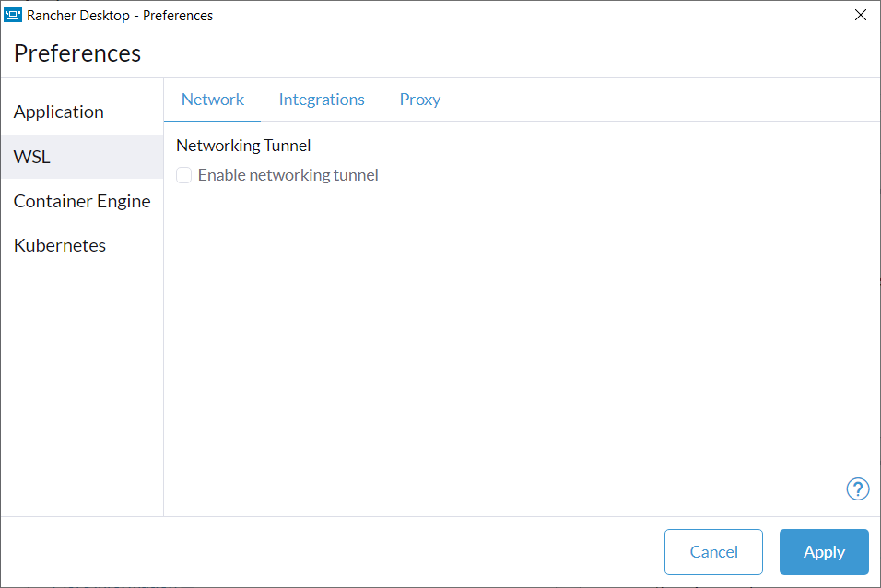
Task: Click the Preferences heading
Action: [77, 53]
